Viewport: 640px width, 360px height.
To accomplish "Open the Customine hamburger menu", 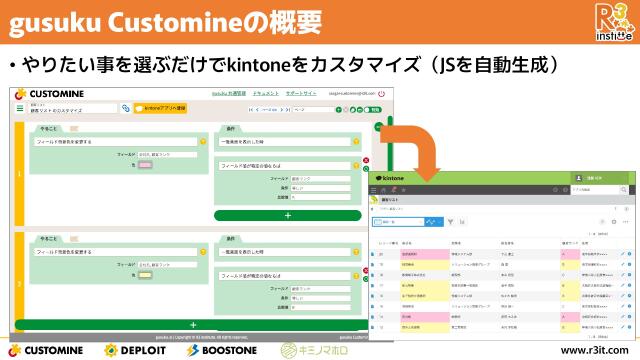I will (20, 109).
